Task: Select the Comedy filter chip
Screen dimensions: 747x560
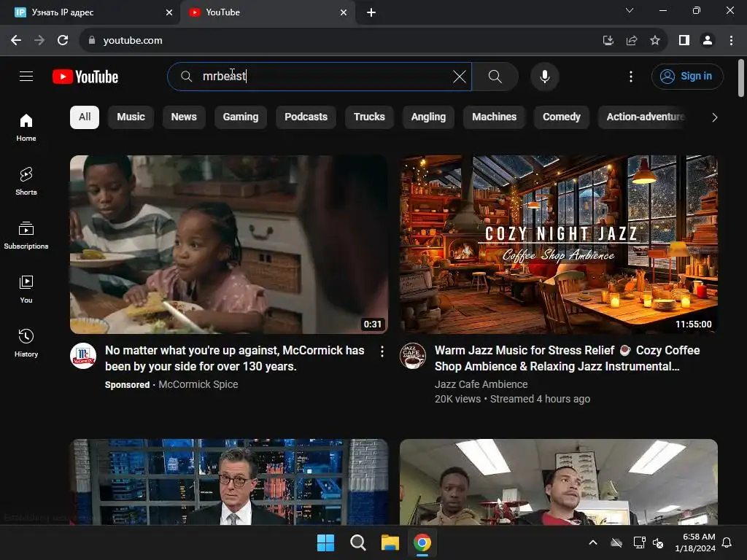Action: click(x=562, y=117)
